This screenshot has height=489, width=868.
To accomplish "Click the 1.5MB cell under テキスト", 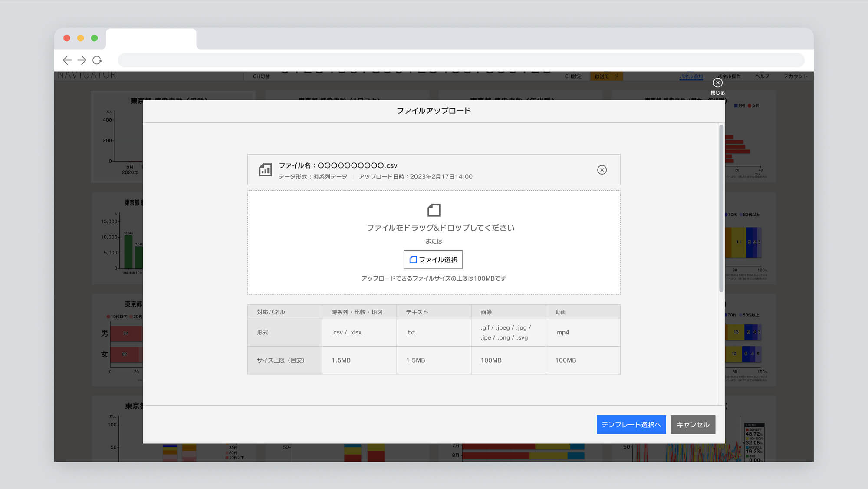I will pos(434,360).
